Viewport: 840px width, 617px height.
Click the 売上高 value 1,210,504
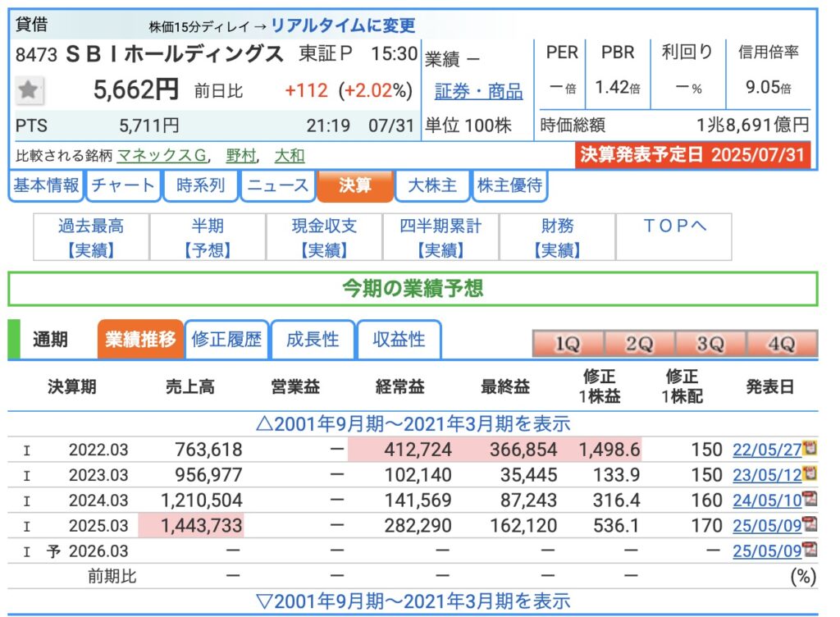pos(202,500)
